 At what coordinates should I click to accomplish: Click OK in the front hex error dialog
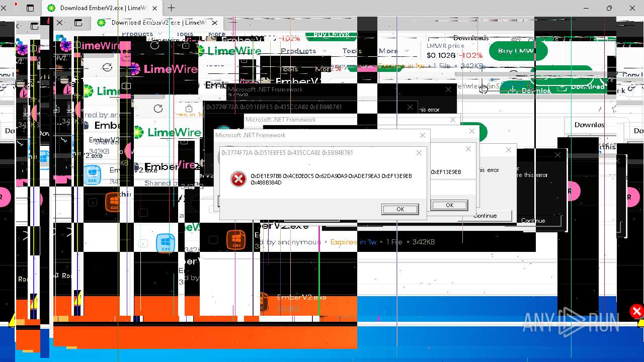coord(400,209)
